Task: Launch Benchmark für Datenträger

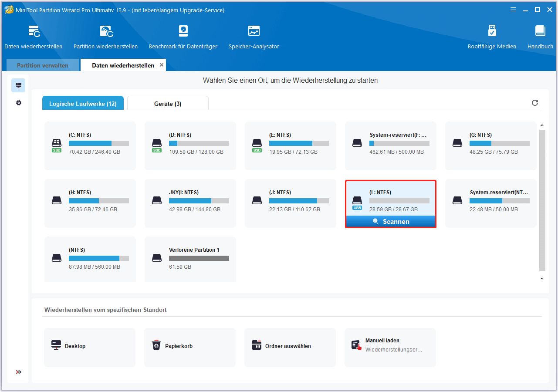Action: click(x=183, y=31)
